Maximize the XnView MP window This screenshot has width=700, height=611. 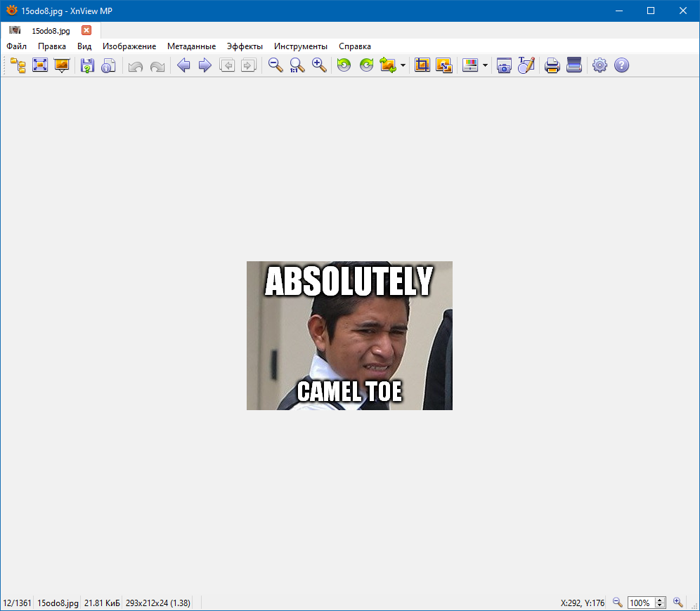click(651, 11)
